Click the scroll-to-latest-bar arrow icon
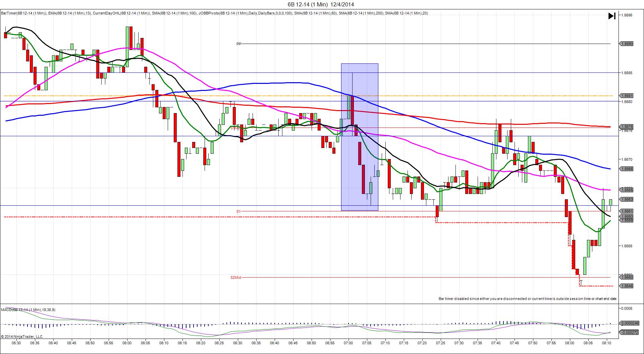The image size is (644, 354). [612, 16]
